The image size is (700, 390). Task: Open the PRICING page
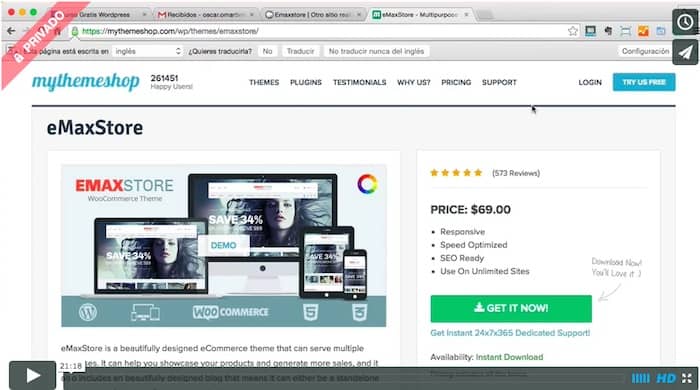[x=456, y=83]
